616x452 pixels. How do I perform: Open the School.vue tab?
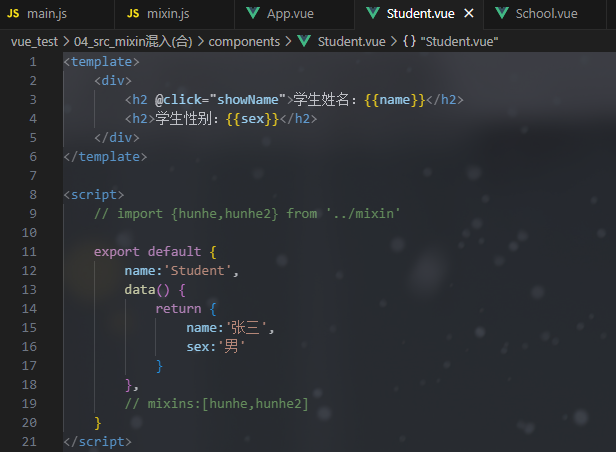[x=544, y=14]
